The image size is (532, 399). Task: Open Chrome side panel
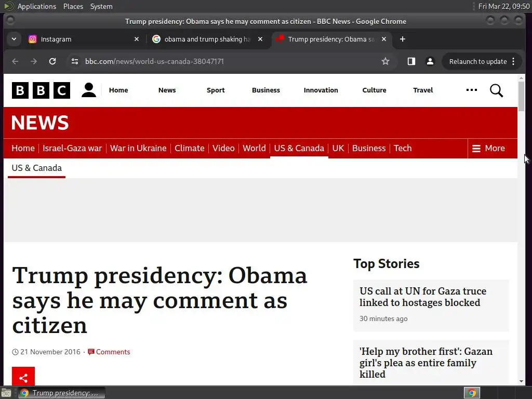coord(411,61)
